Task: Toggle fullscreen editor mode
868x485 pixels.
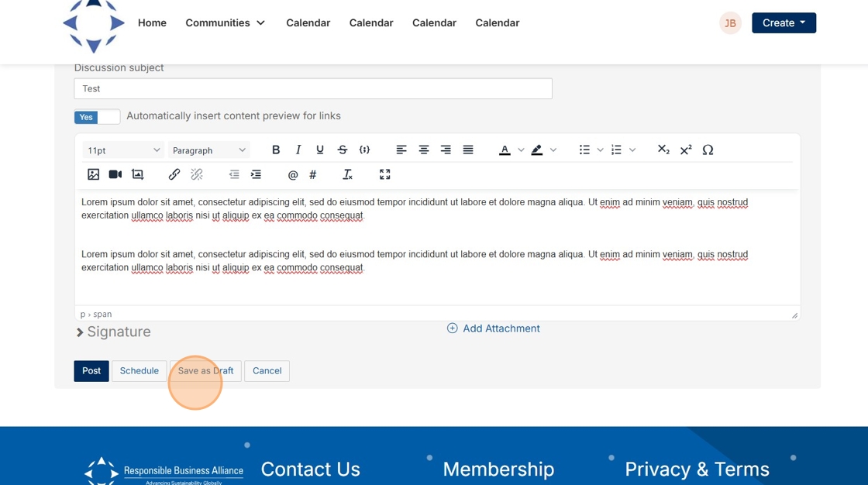Action: click(x=384, y=174)
